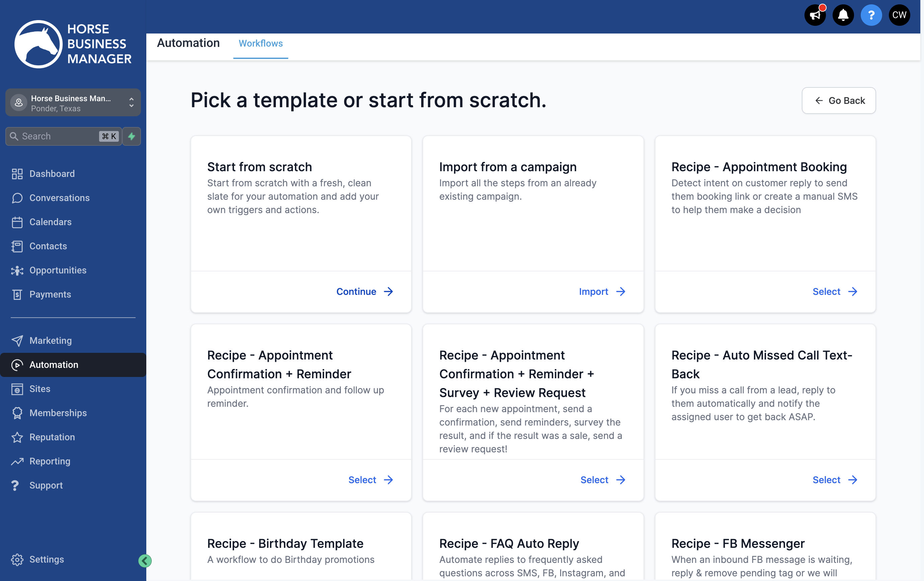This screenshot has width=924, height=581.
Task: Click the Go Back button
Action: pyautogui.click(x=838, y=101)
